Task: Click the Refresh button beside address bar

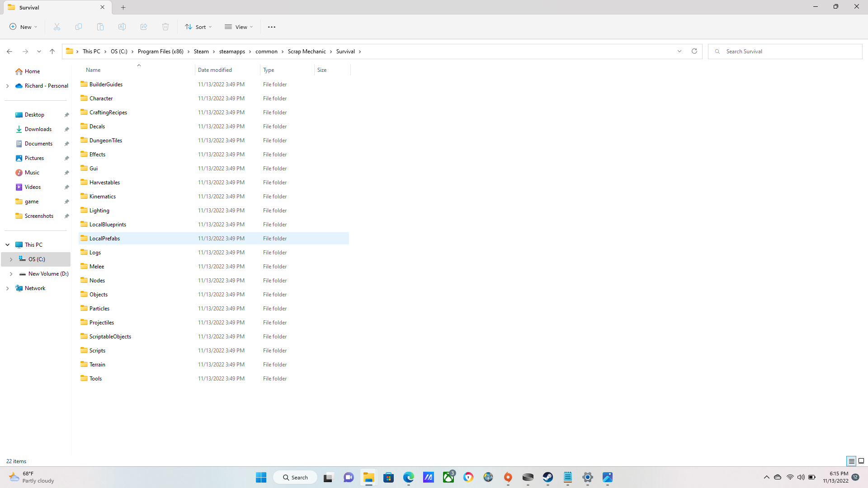Action: click(694, 52)
